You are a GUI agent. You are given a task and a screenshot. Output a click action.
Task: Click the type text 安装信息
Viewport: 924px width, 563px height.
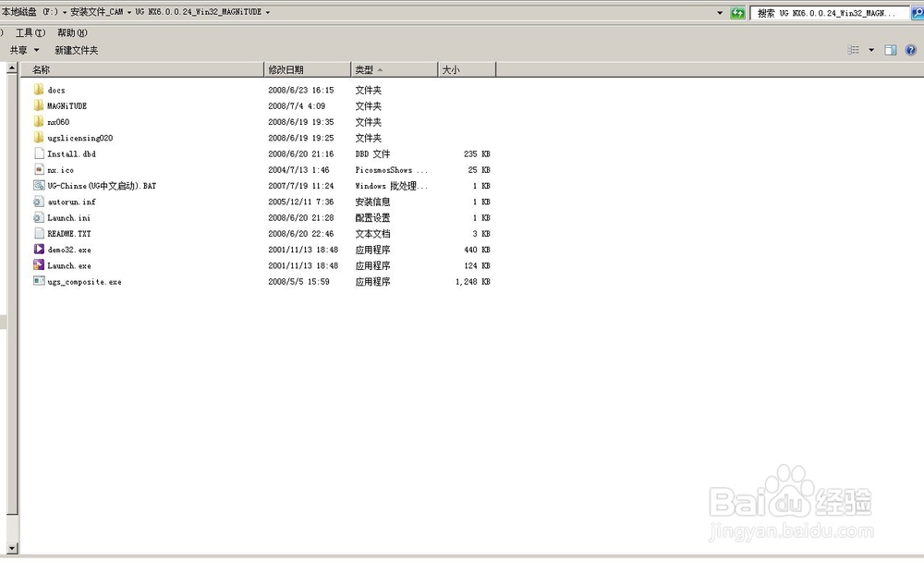click(372, 202)
